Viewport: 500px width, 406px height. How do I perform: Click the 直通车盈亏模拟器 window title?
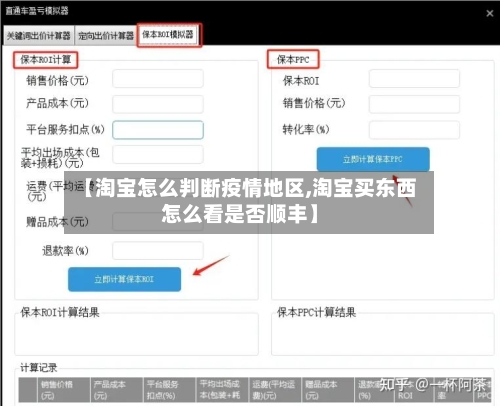[37, 11]
